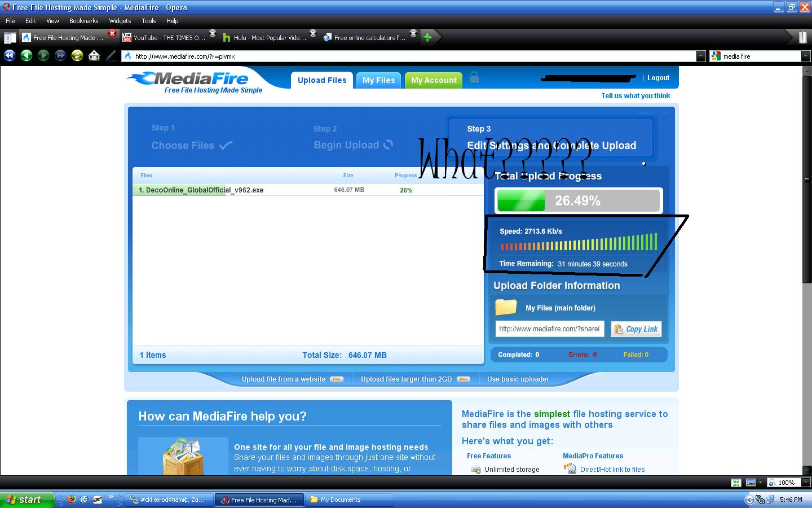
Task: Click the Copy Link button
Action: (x=637, y=329)
